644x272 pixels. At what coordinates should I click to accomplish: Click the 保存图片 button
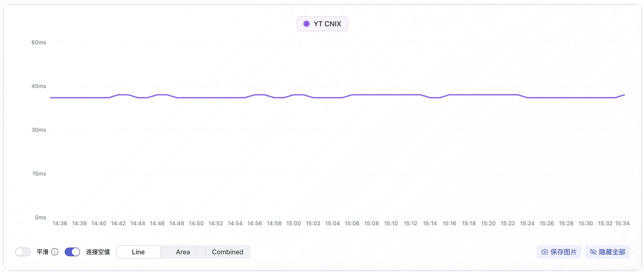(x=559, y=252)
